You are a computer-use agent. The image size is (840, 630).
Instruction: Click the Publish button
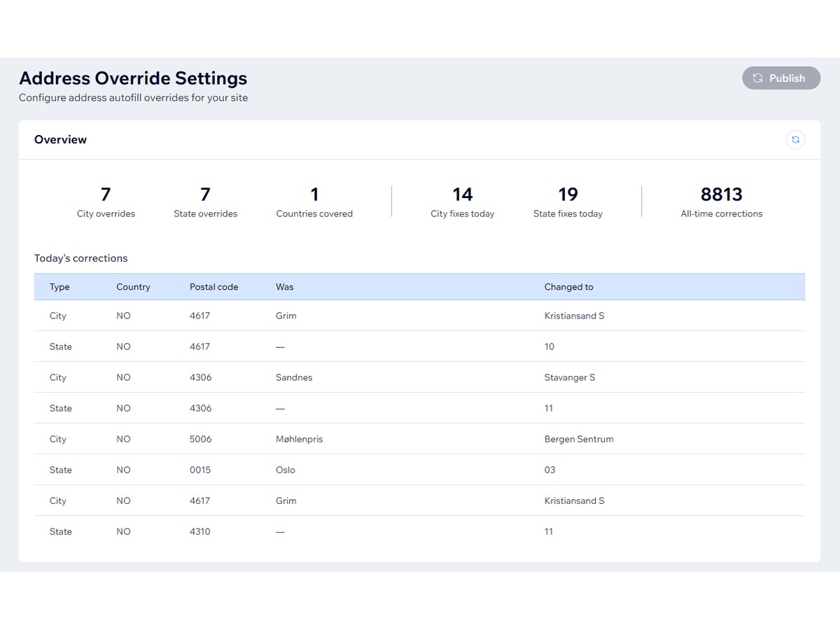[x=780, y=78]
